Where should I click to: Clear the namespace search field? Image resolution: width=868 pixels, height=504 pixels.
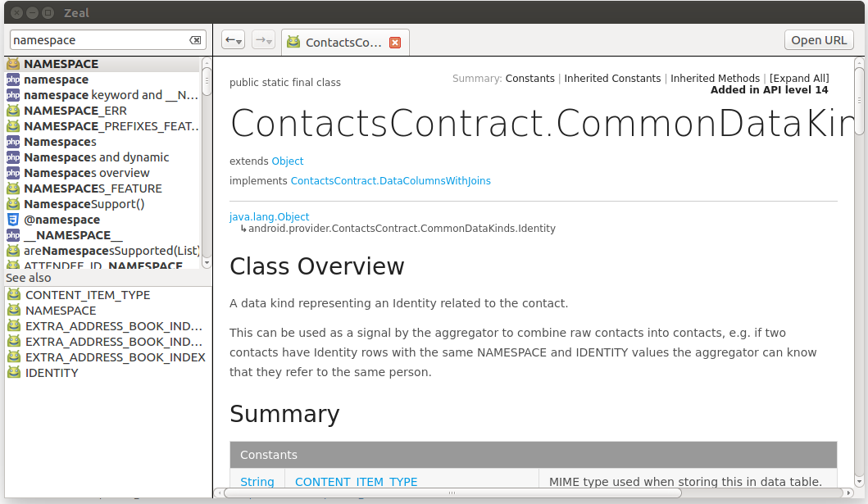[x=195, y=39]
